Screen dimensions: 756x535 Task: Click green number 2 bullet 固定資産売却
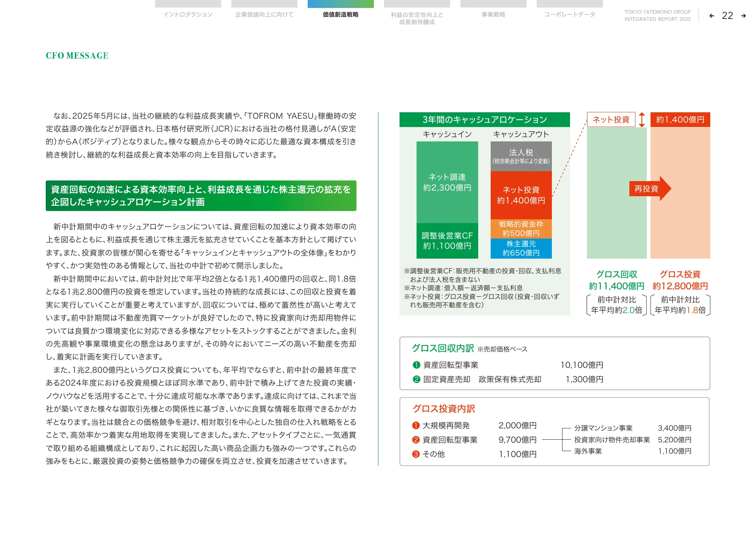pyautogui.click(x=417, y=379)
